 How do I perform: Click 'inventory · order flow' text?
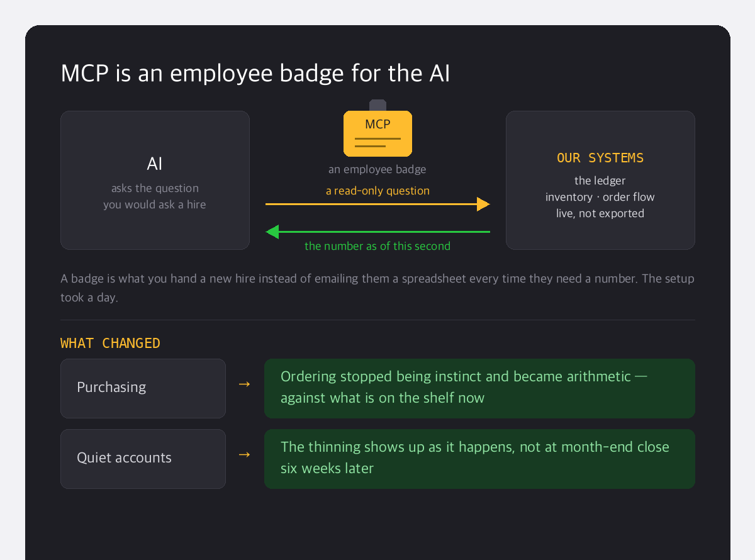(x=600, y=197)
